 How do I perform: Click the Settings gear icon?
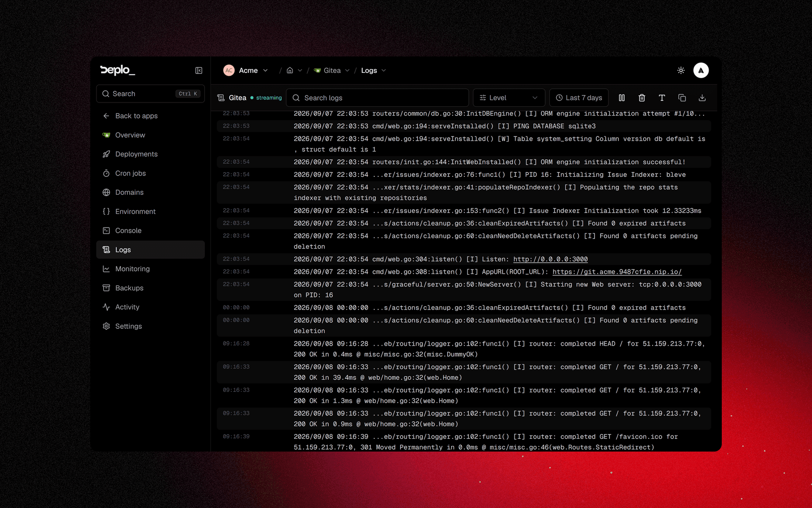106,326
